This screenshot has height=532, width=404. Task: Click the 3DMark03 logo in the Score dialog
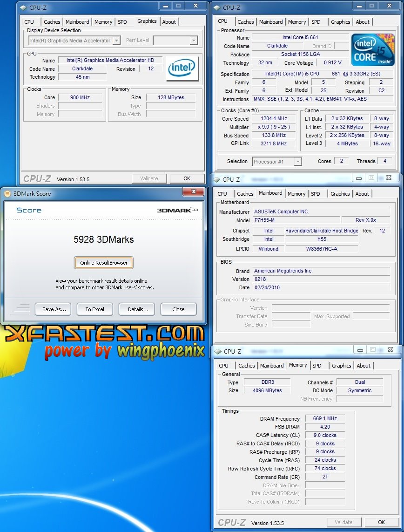pos(177,211)
